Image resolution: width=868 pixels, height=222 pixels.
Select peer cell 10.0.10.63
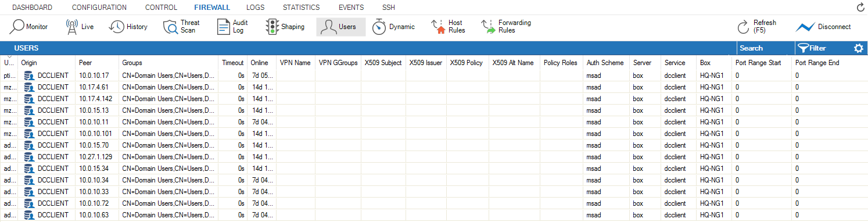(97, 215)
